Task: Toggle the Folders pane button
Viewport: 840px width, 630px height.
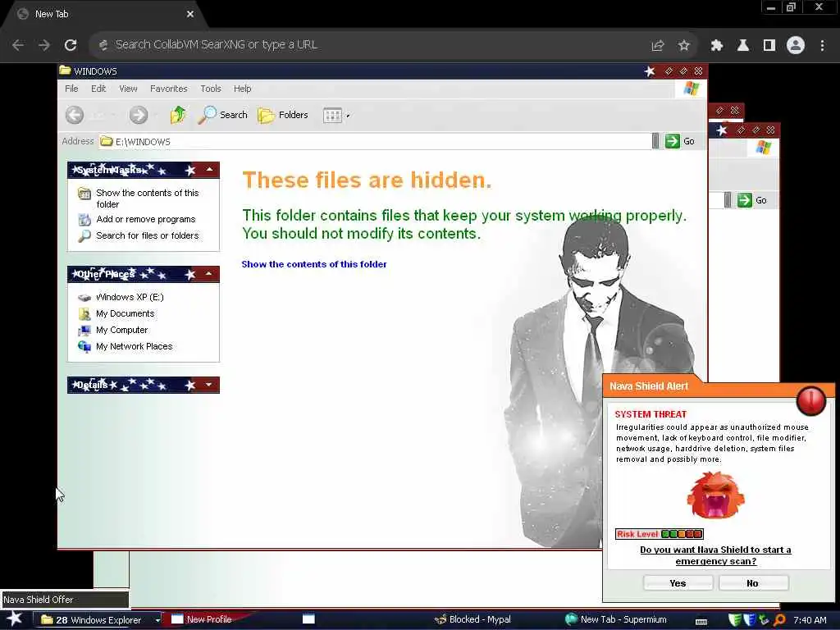Action: (283, 115)
